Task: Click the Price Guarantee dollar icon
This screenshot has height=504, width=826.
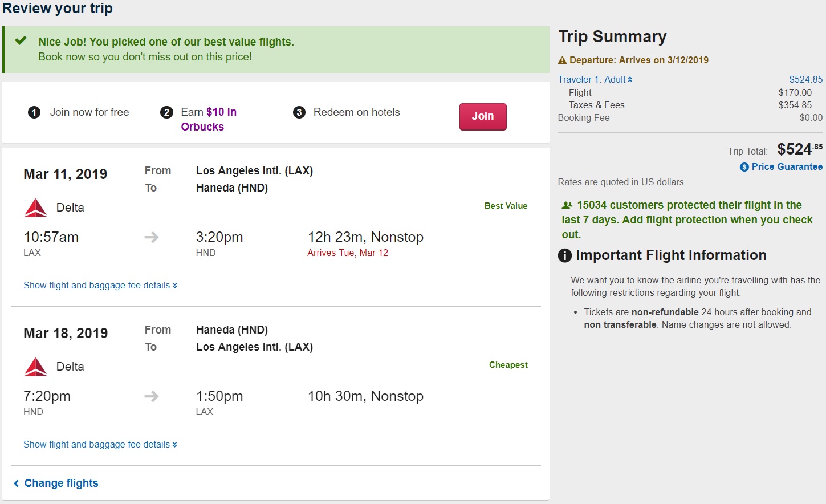Action: point(744,167)
